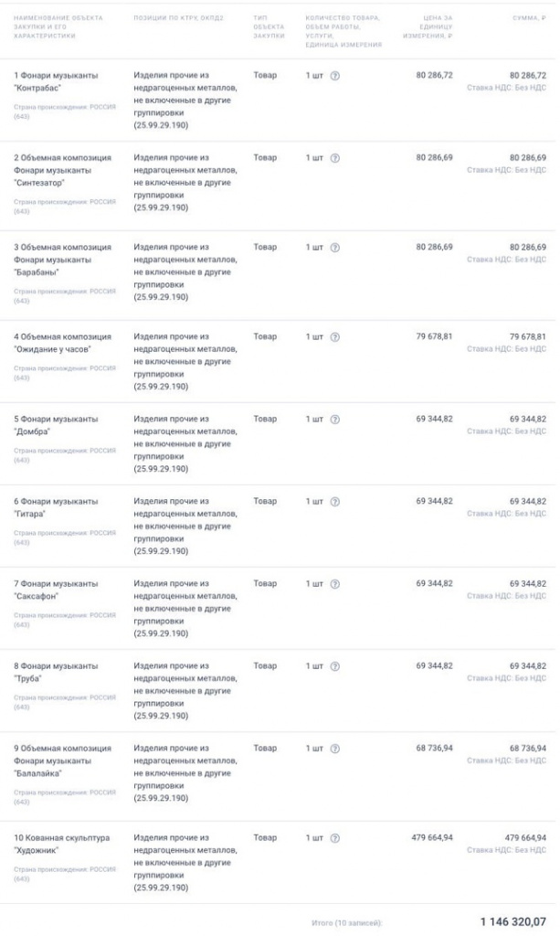Show quantity hint in "Труба" row

(x=334, y=666)
